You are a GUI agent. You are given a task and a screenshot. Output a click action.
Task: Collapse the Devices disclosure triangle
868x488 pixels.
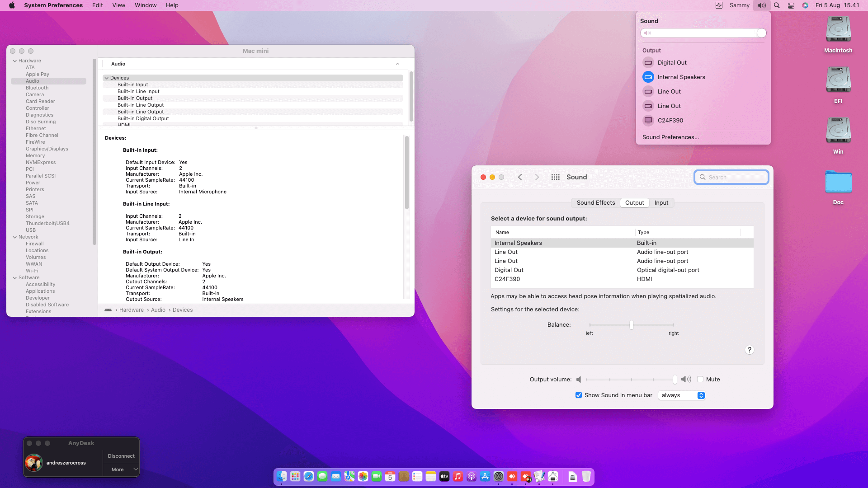click(107, 78)
